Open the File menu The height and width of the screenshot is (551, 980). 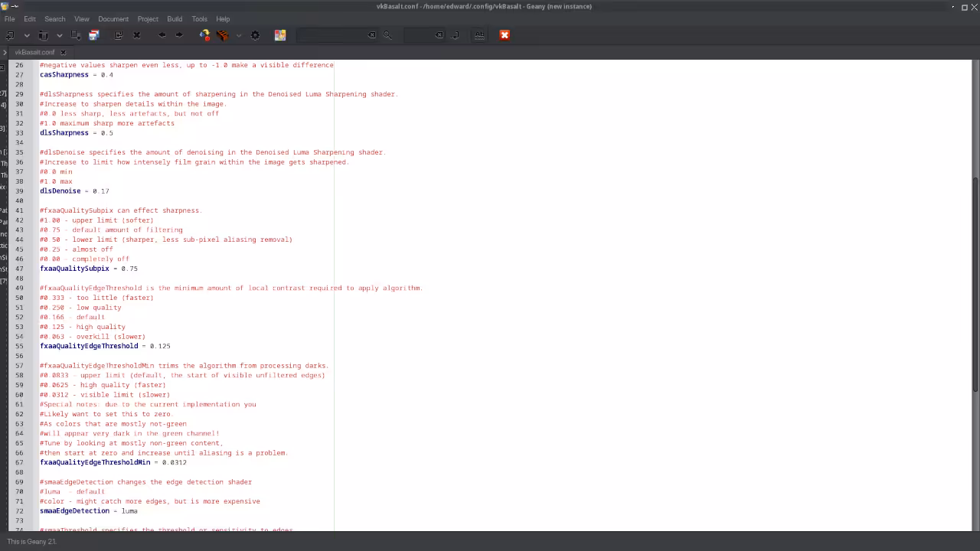click(x=9, y=19)
